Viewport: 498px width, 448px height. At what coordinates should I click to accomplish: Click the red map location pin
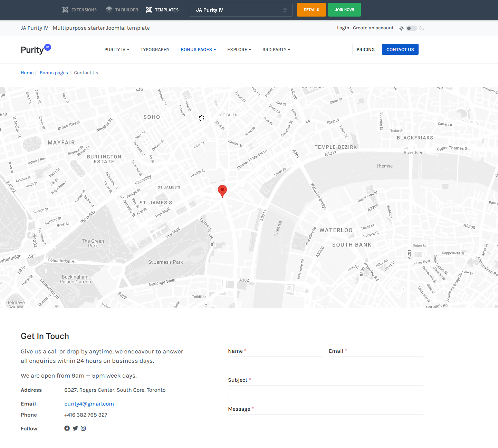point(222,191)
